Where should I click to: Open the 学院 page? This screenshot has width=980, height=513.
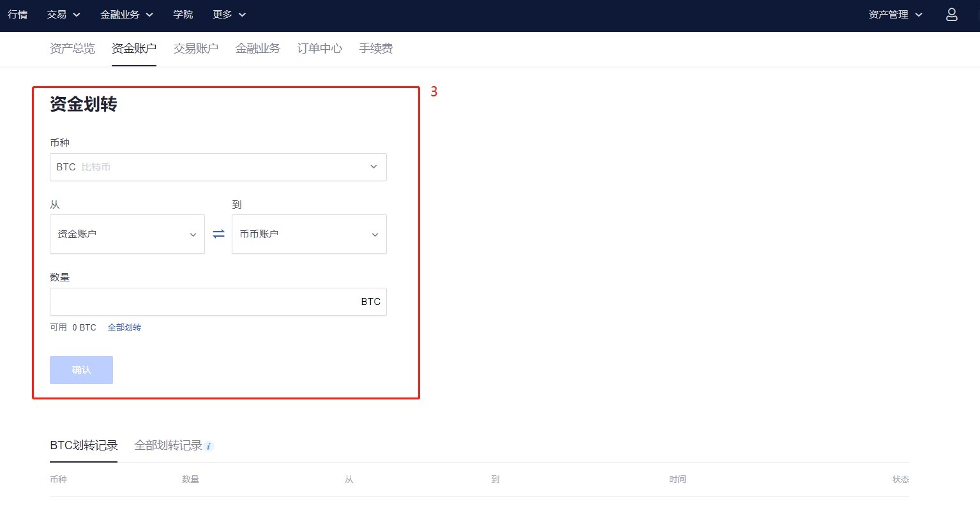183,15
